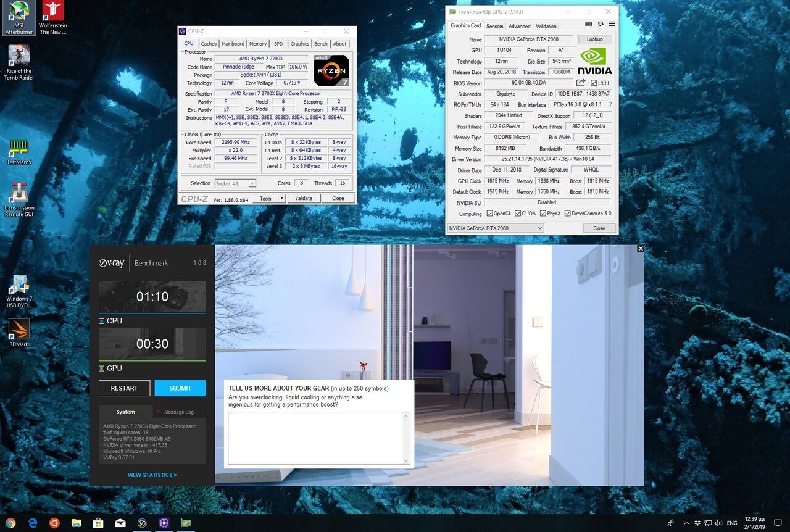Screen dimensions: 790x532
Task: Open MSI Afterburner desktop shortcut
Action: pyautogui.click(x=19, y=18)
